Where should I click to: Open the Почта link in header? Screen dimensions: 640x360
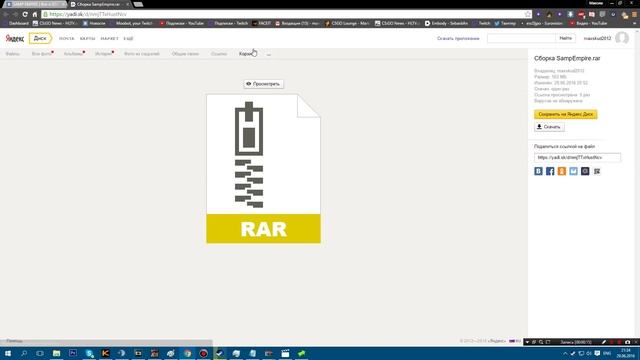[x=67, y=38]
